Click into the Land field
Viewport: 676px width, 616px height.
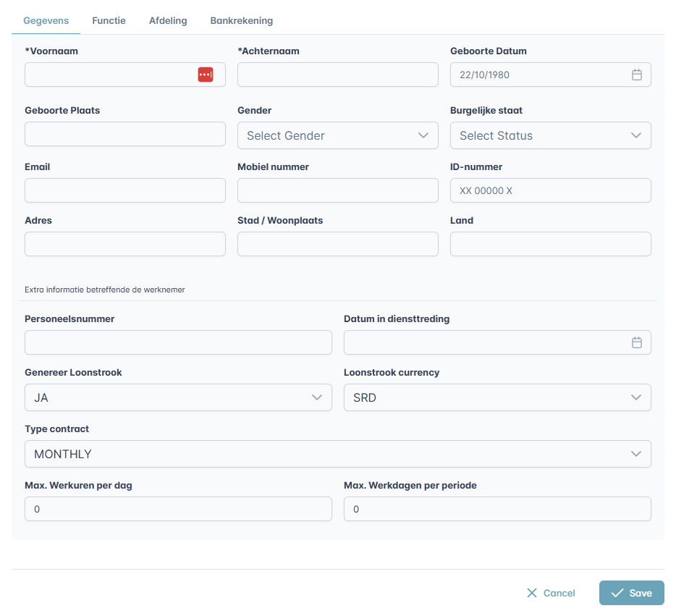(x=551, y=244)
